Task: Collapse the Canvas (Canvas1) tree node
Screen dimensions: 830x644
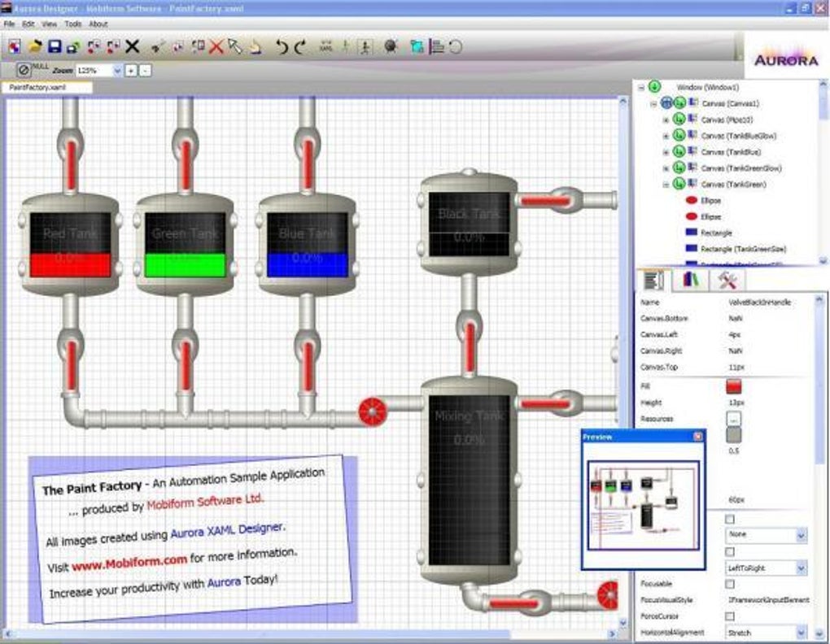Action: coord(653,103)
